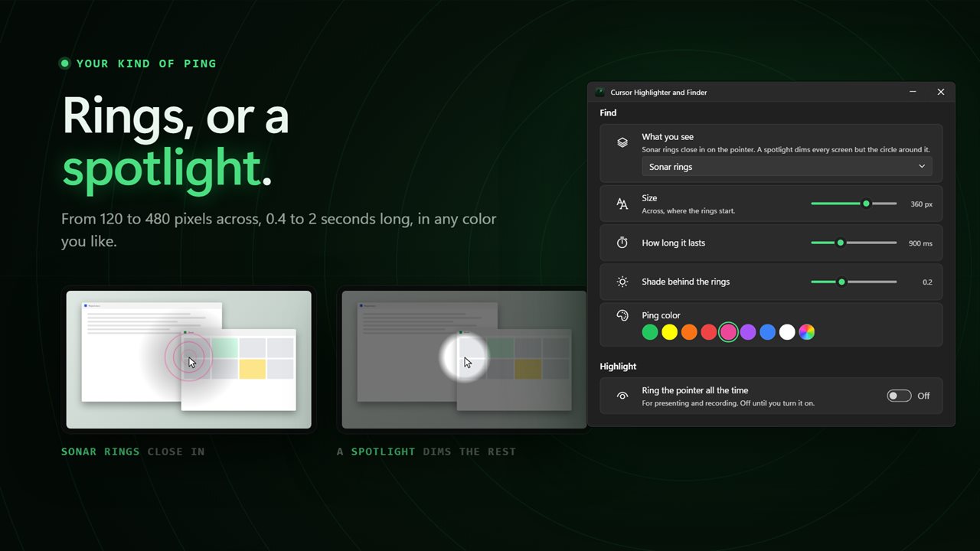The image size is (980, 551).
Task: Click the Shade behind the rings slider
Action: click(x=854, y=282)
